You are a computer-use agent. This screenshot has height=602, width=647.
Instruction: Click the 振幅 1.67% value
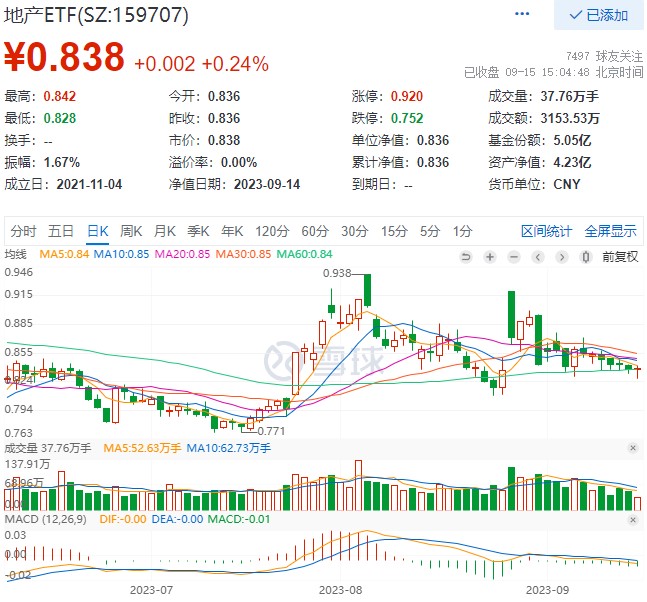tap(61, 162)
